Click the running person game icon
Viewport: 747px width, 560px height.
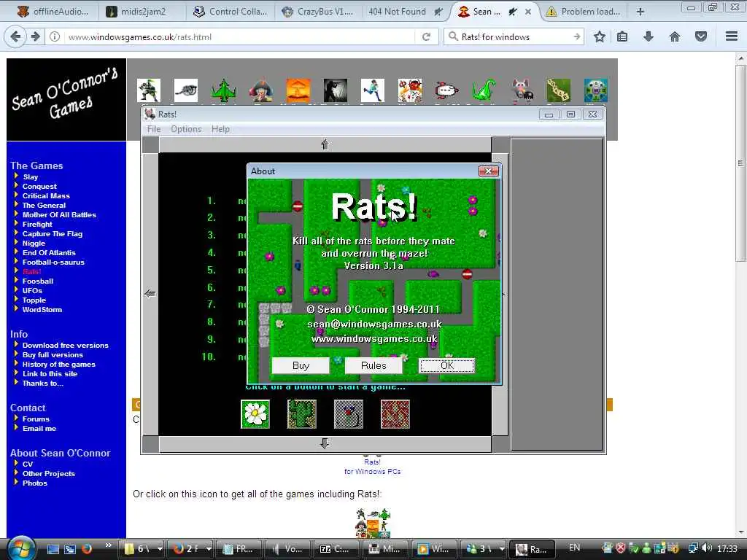click(373, 90)
